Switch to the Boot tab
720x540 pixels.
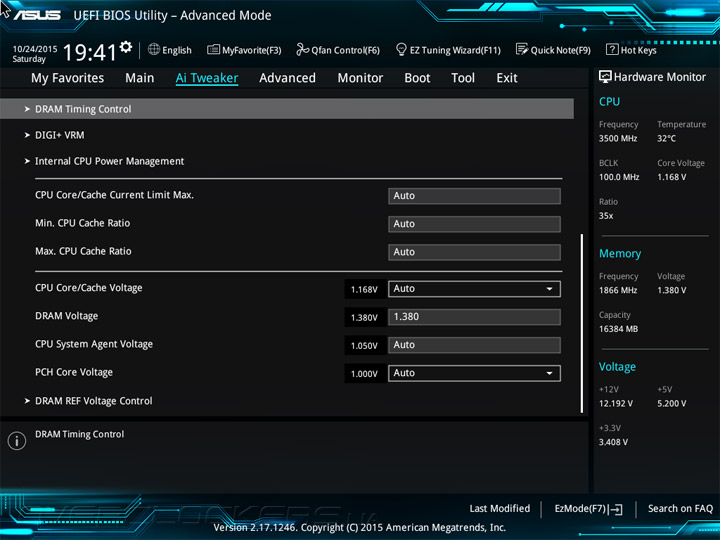click(417, 78)
